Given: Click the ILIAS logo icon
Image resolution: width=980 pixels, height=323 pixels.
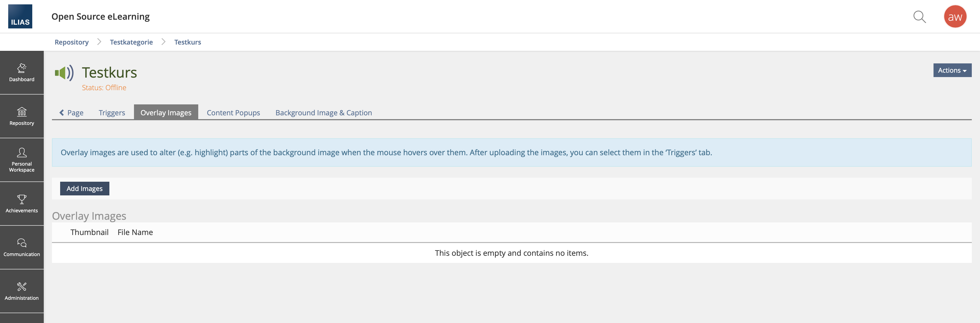Looking at the screenshot, I should pos(20,16).
